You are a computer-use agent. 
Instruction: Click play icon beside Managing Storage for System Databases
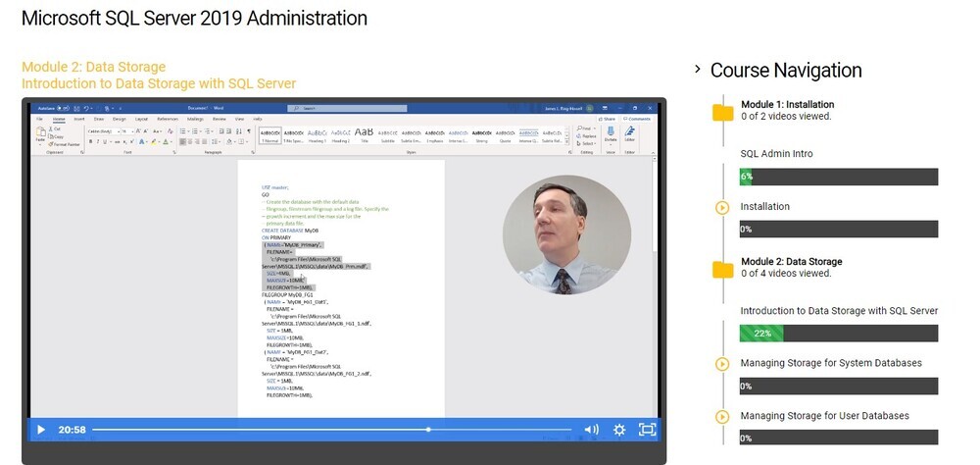pos(722,364)
